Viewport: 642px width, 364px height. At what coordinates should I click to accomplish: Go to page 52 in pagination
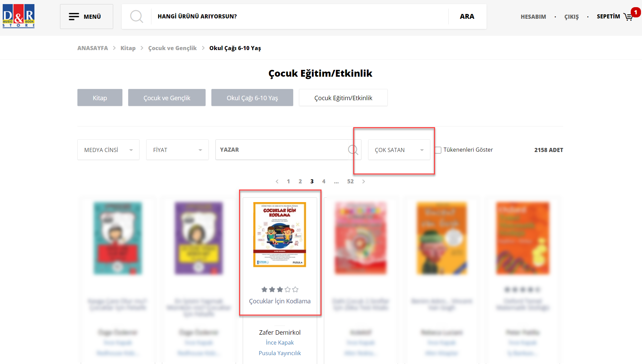click(350, 181)
